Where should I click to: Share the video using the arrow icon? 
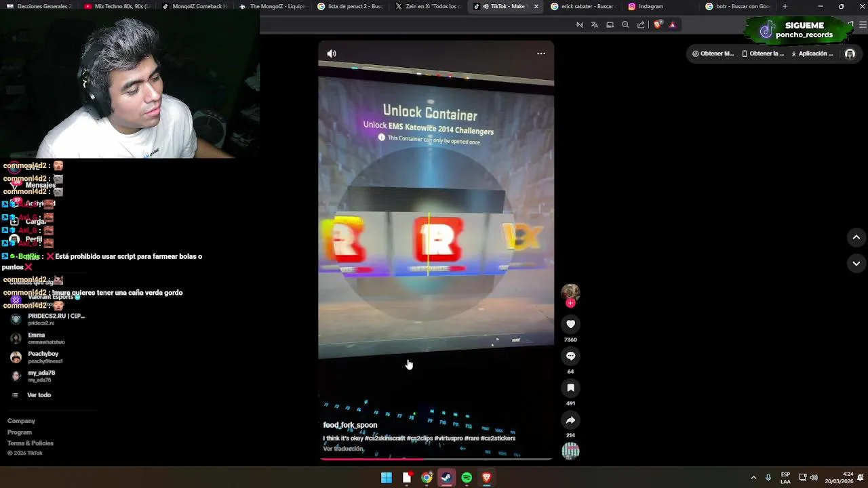coord(570,420)
